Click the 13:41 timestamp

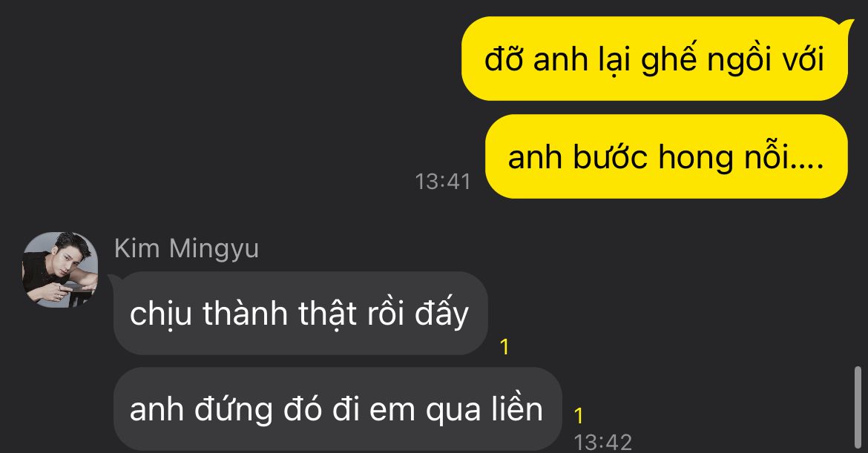(442, 182)
